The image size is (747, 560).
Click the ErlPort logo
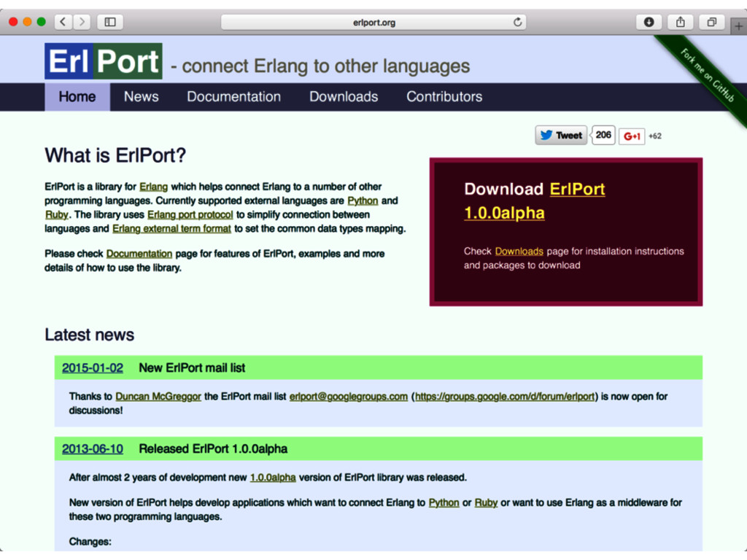[x=104, y=61]
